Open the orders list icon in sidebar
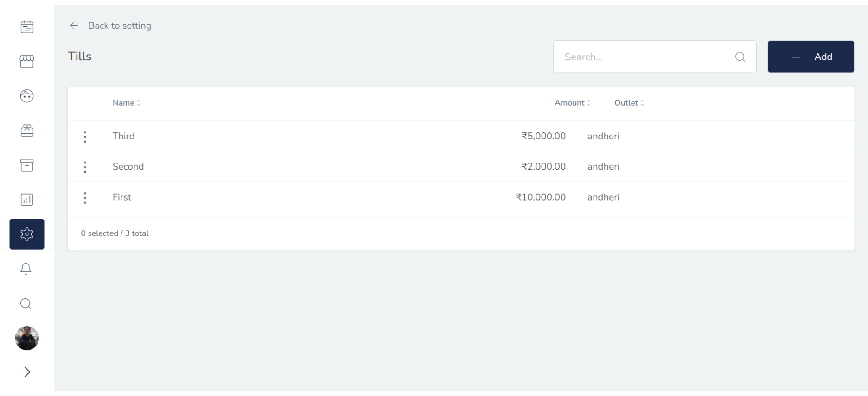 click(27, 27)
